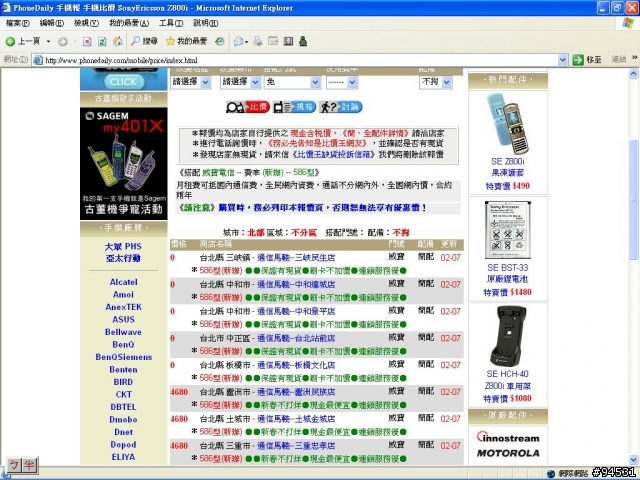Click the vertical scrollbar down arrow
The height and width of the screenshot is (480, 640).
click(633, 460)
